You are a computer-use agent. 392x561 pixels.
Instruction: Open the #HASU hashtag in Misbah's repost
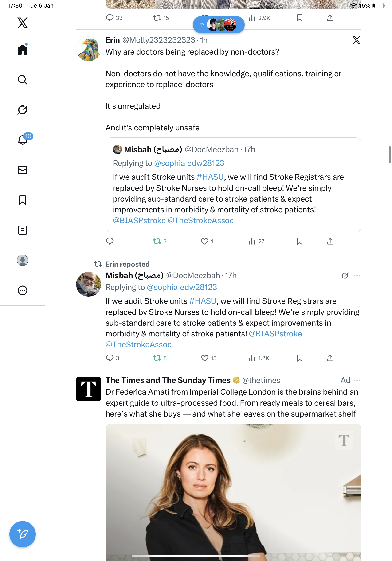(203, 301)
